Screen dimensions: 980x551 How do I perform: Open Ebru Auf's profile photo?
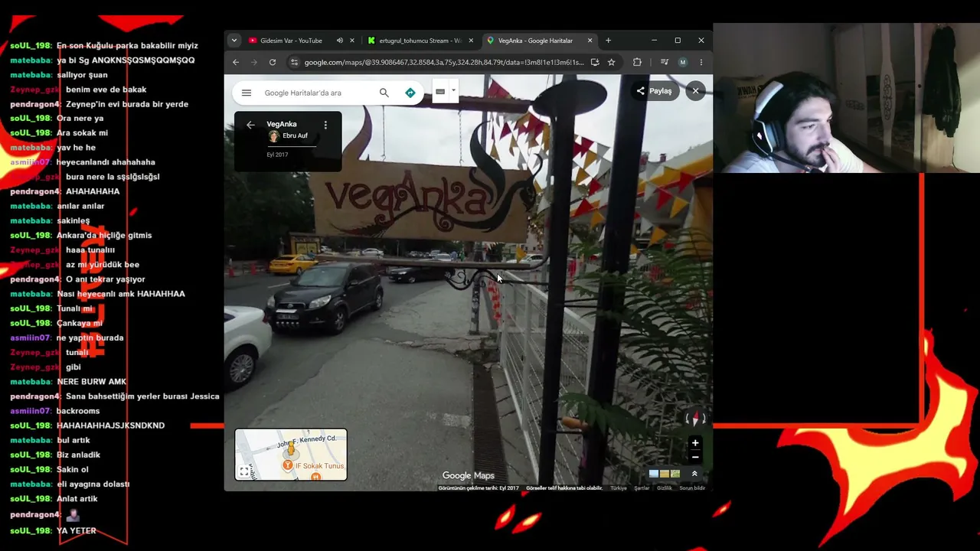273,136
